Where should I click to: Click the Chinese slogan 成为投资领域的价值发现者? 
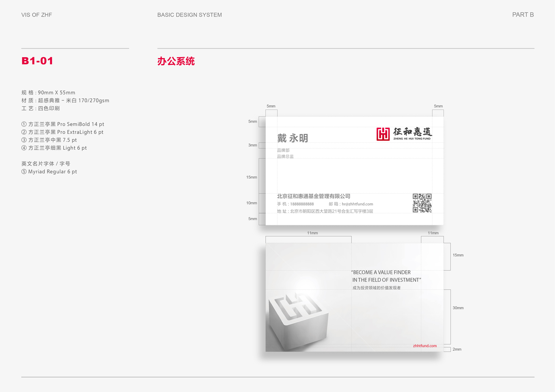pos(377,288)
